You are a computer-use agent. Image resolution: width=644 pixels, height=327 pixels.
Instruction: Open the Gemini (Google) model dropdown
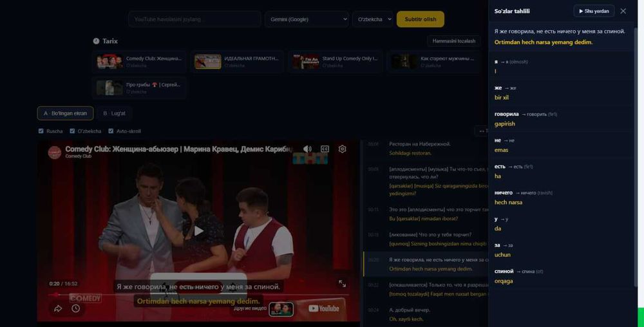coord(307,19)
